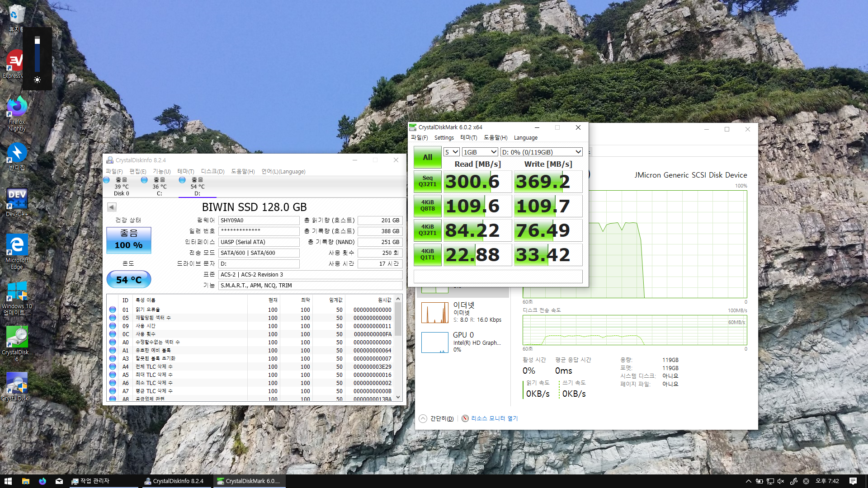Click the muted volume tray icon
This screenshot has width=868, height=488.
tap(781, 481)
